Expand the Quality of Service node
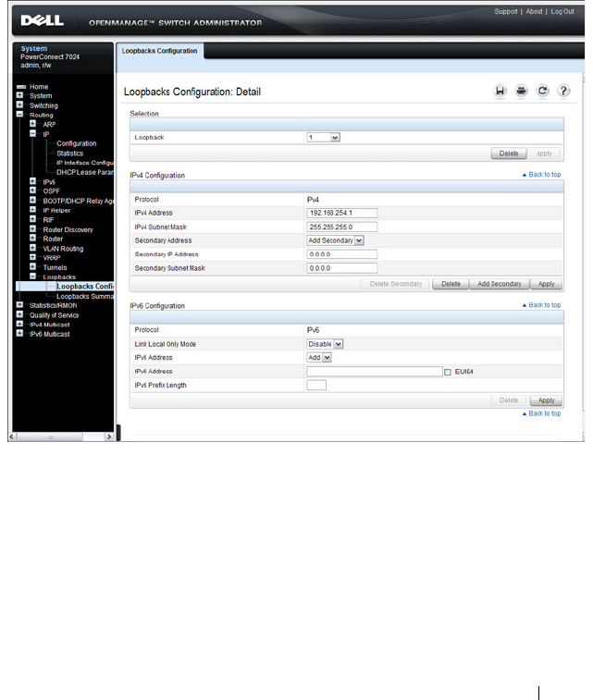 (19, 314)
